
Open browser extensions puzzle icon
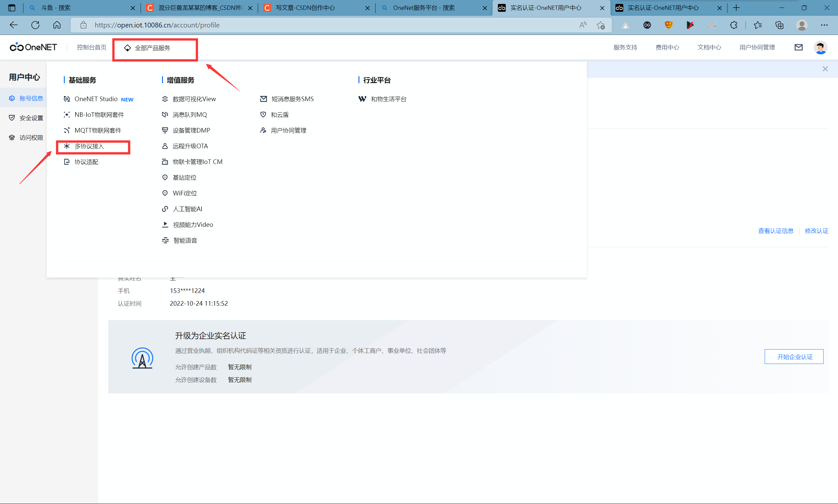coord(734,25)
